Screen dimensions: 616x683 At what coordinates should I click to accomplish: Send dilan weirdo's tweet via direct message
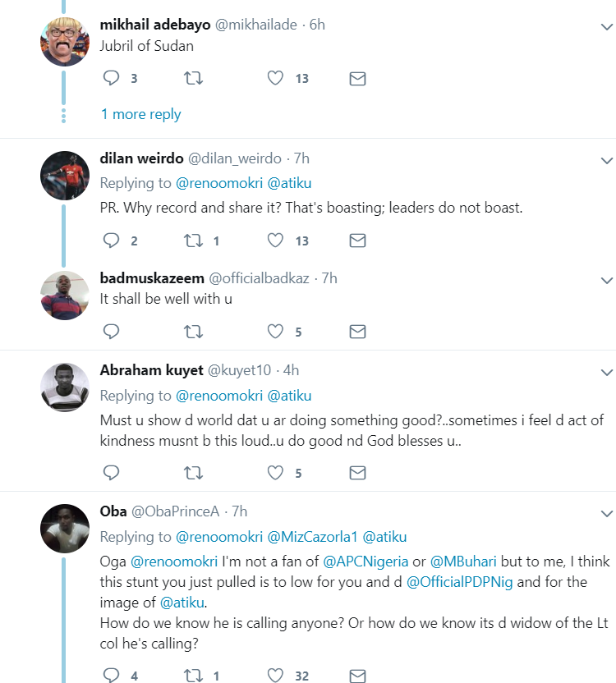(x=357, y=241)
